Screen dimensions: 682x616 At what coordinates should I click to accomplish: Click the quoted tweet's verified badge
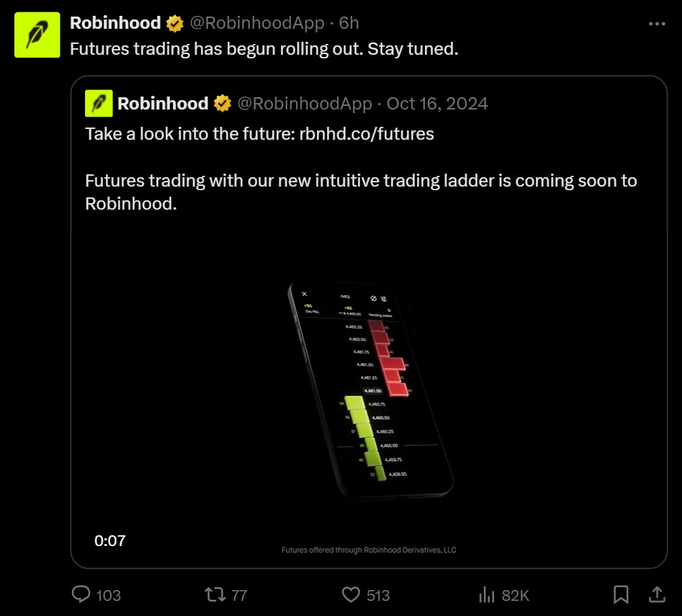click(x=222, y=104)
